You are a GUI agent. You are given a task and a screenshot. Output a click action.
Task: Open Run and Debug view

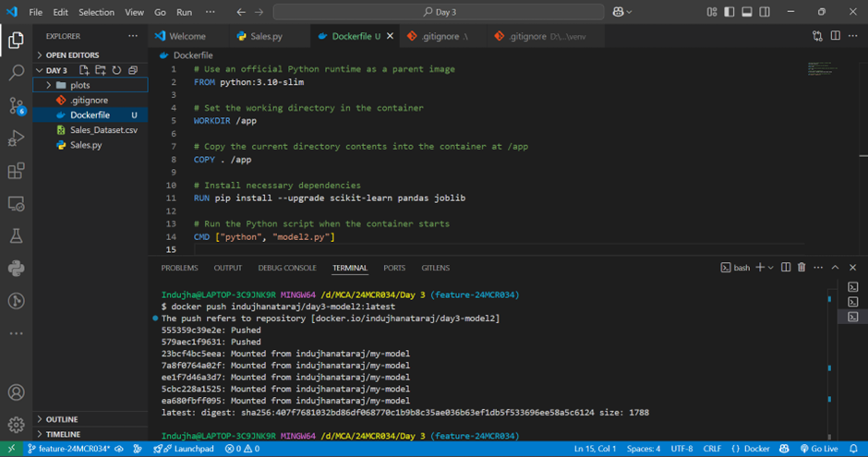[x=16, y=138]
